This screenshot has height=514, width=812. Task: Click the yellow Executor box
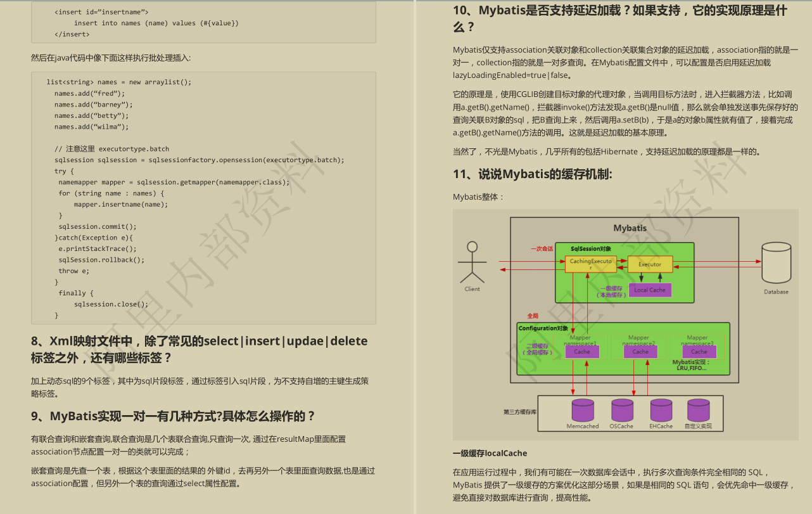pyautogui.click(x=650, y=264)
